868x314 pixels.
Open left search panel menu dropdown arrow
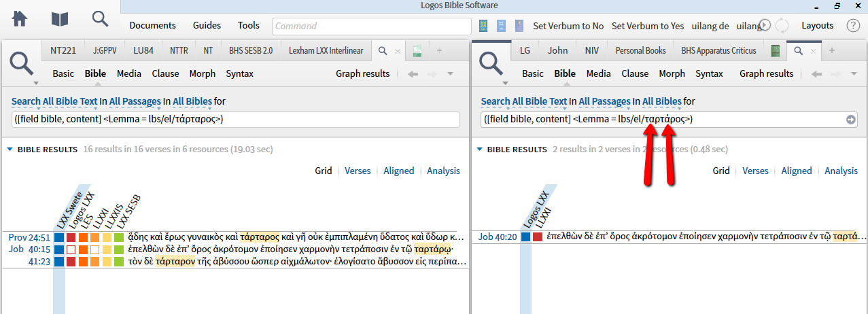(36, 83)
